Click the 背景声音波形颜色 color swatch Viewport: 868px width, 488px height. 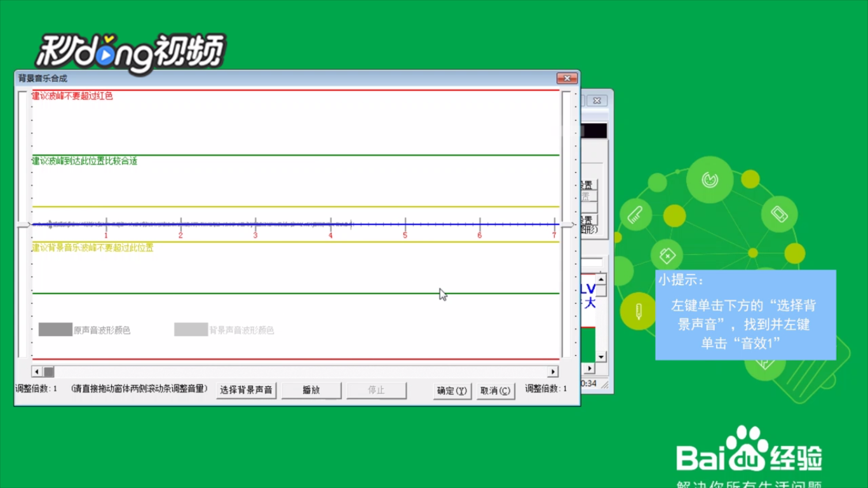click(x=191, y=329)
